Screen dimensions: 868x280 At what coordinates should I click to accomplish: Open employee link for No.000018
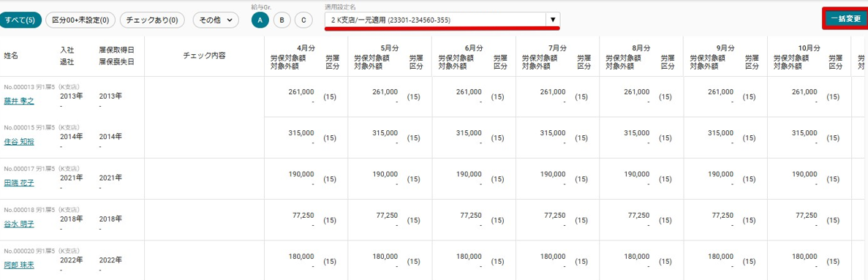point(19,224)
